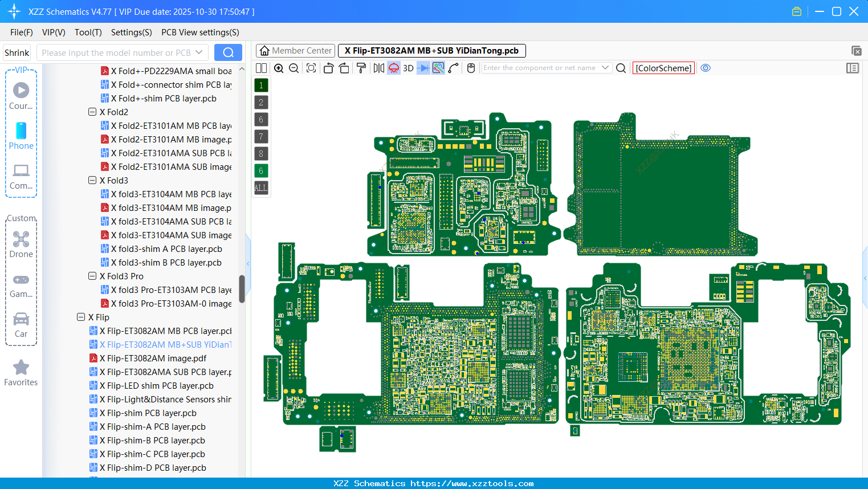Select the X Flip-ET3082AM MB+SUB YiDianTong.pcb tab
The width and height of the screenshot is (868, 489).
[x=431, y=51]
